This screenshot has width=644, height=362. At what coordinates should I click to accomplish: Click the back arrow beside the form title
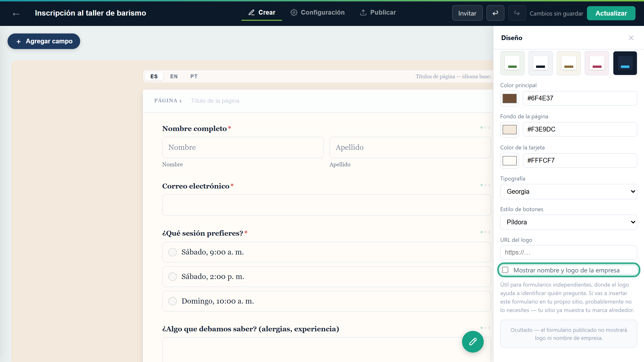click(16, 14)
